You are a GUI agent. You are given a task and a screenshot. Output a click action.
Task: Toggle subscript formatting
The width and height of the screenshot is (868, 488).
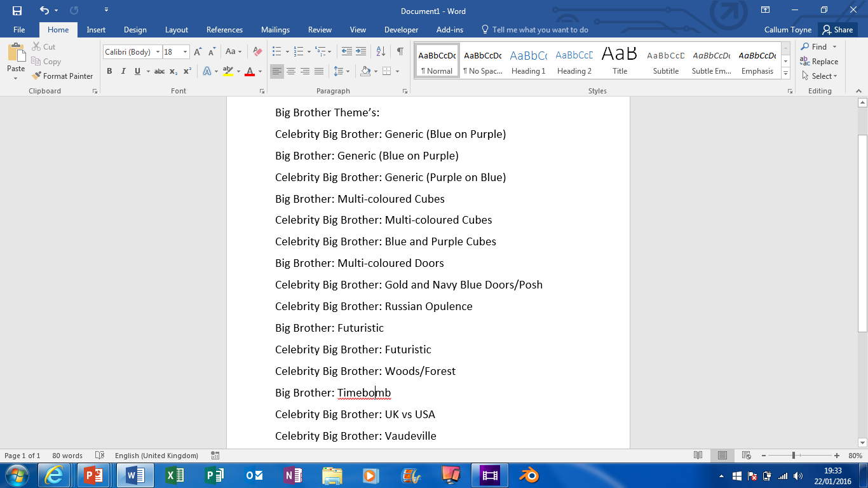tap(173, 71)
